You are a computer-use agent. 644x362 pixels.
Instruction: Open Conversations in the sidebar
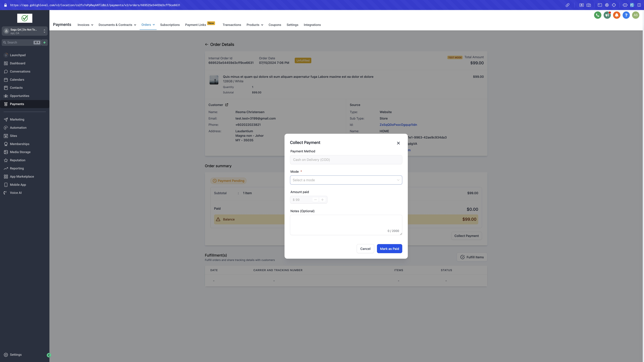pos(20,71)
